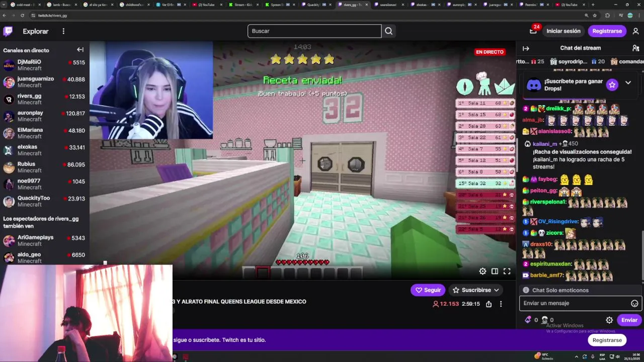Viewport: 644px width, 362px height.
Task: Expand the Suscribirse dropdown
Action: (496, 290)
